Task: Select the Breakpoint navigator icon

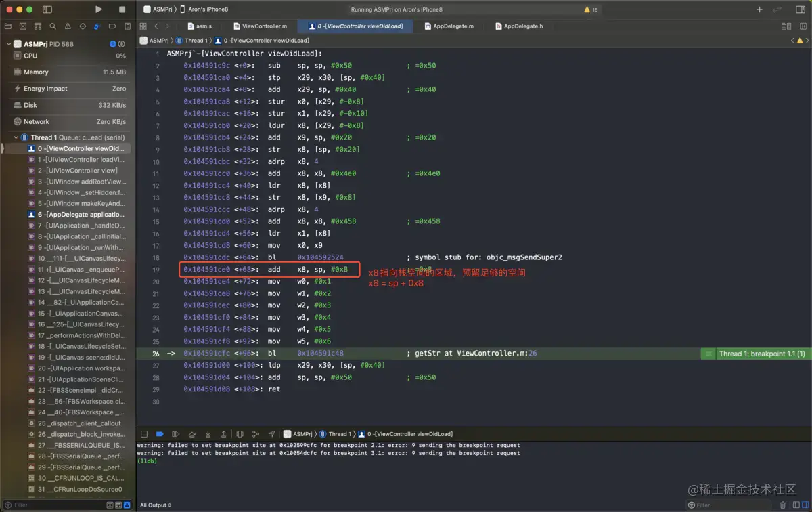Action: tap(112, 26)
